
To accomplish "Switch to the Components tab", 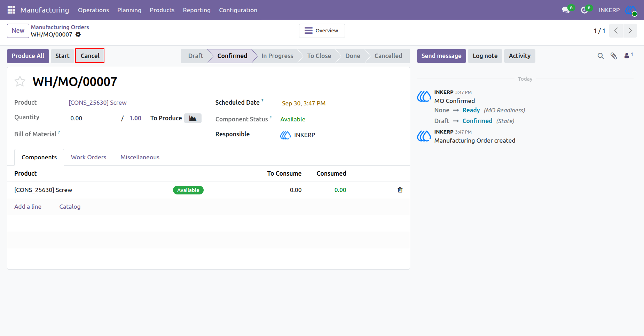I will 39,157.
